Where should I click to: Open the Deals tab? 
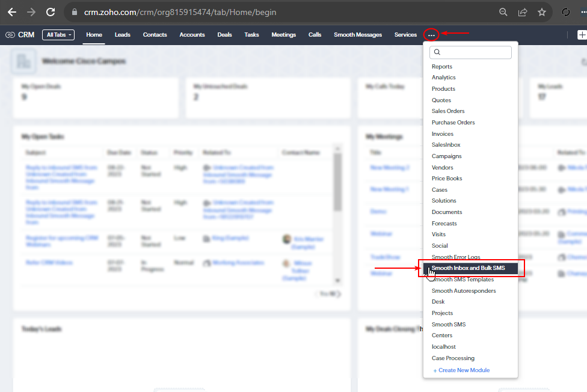click(x=224, y=35)
